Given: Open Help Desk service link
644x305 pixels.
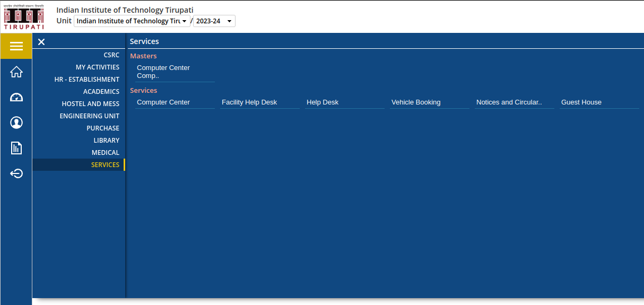Looking at the screenshot, I should (345, 102).
